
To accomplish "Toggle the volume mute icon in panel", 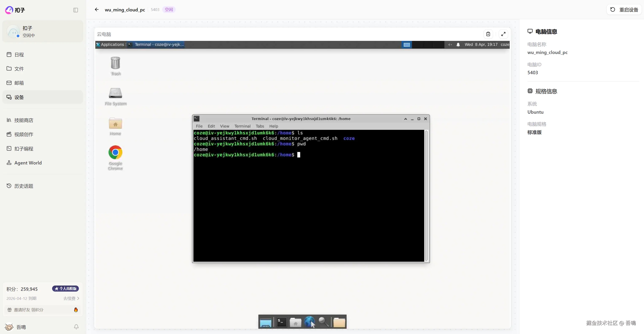I will [450, 44].
